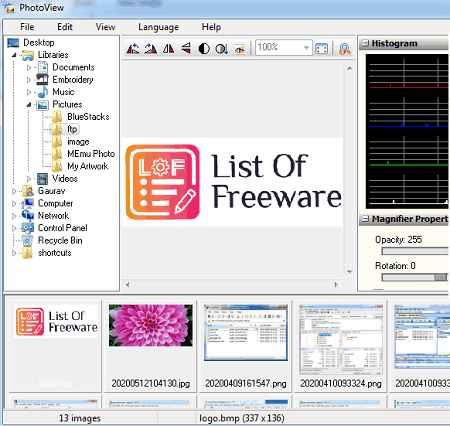The image size is (450, 426).
Task: Select Network in the tree
Action: coord(53,216)
